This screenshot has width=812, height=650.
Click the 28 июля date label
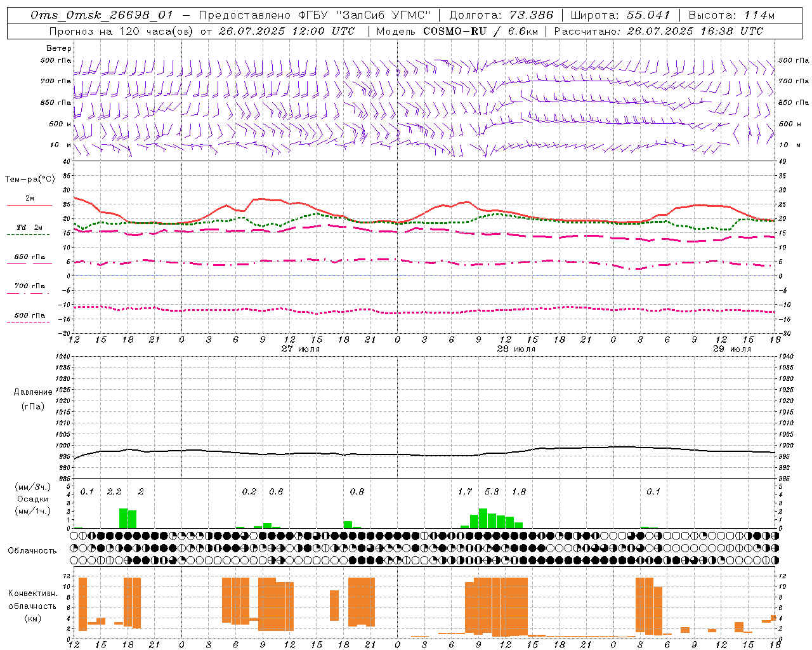click(x=516, y=349)
